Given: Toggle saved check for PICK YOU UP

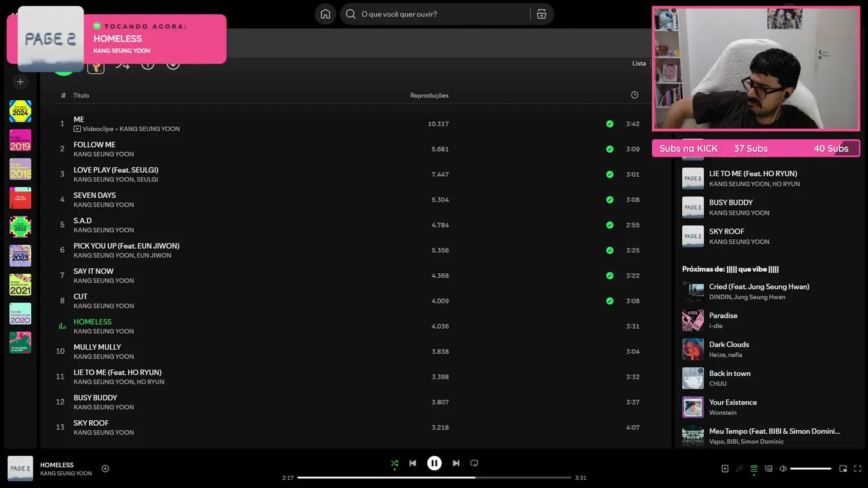Looking at the screenshot, I should point(610,250).
